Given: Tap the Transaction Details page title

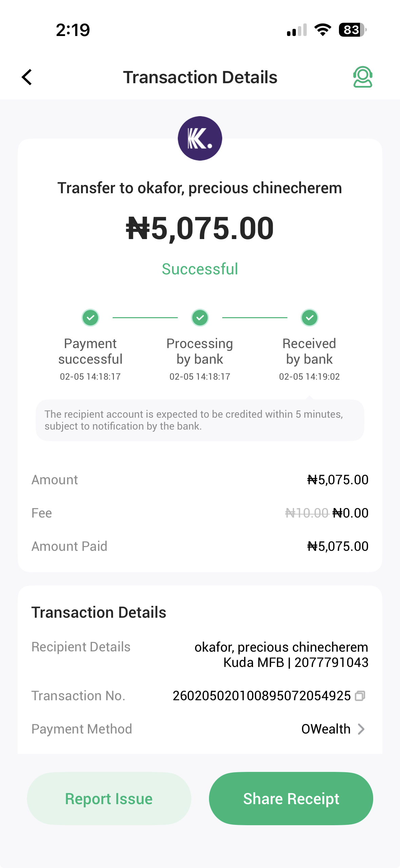Looking at the screenshot, I should [200, 77].
